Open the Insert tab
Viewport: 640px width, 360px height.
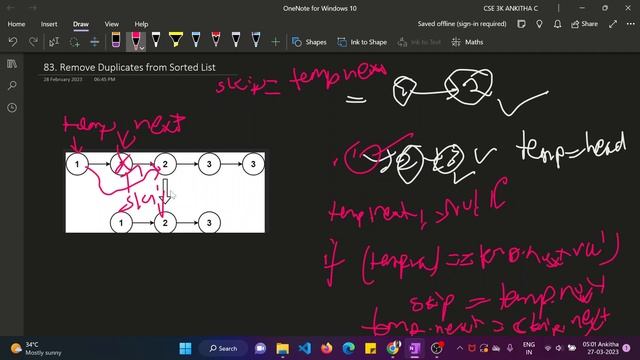[49, 24]
